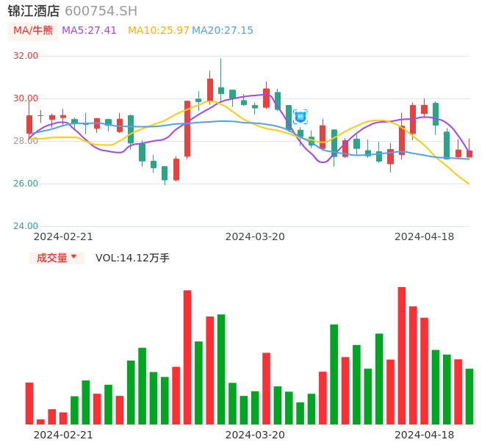Screen dimensions: 504x445
Task: Select the MA/牛熊 indicator tab
Action: pyautogui.click(x=33, y=31)
